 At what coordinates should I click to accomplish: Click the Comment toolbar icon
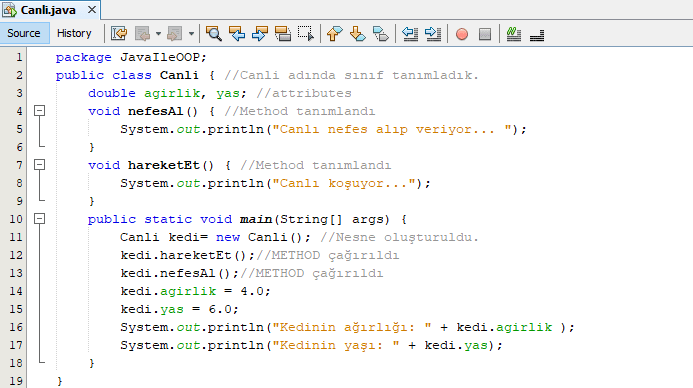coord(514,34)
